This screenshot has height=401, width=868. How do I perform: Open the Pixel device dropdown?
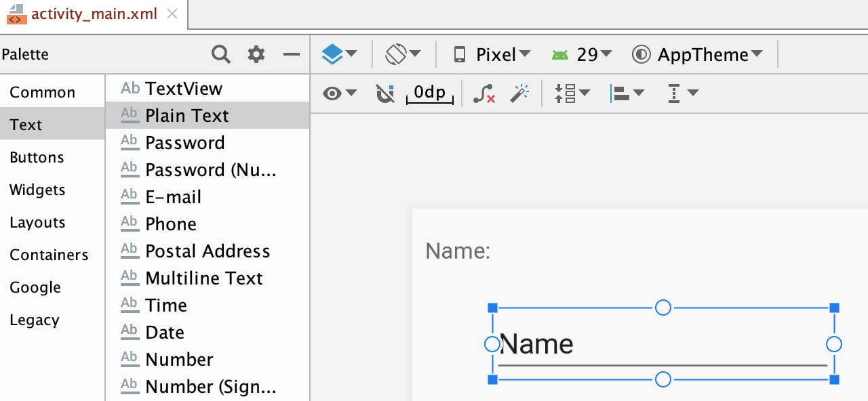[x=492, y=54]
